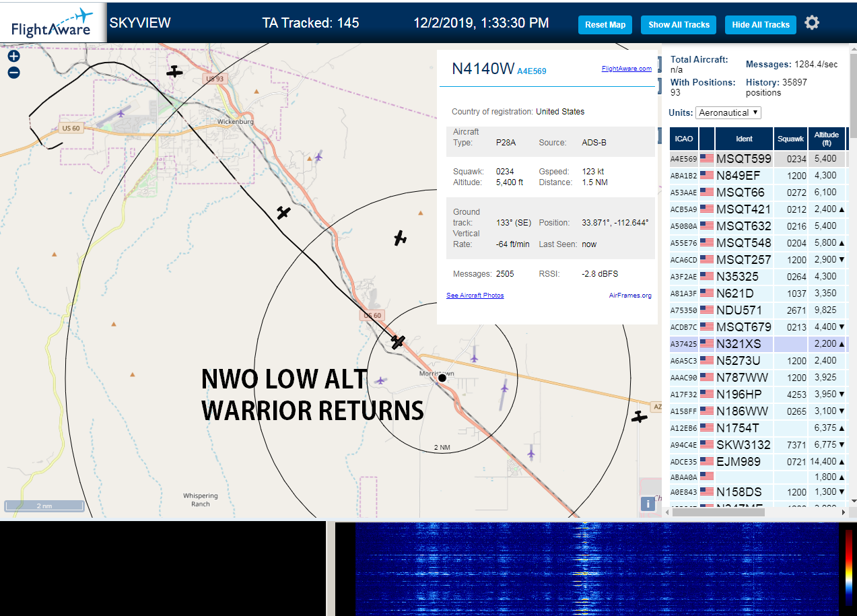Select N787WW aircraft row

(x=759, y=378)
